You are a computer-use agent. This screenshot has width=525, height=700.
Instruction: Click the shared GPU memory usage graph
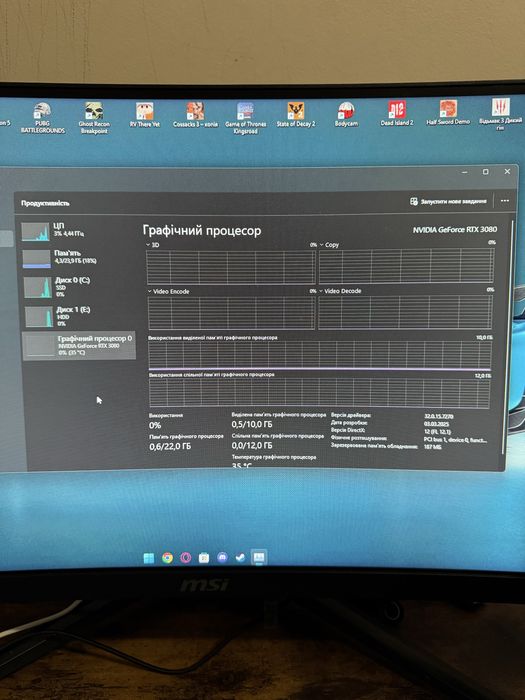click(x=319, y=393)
